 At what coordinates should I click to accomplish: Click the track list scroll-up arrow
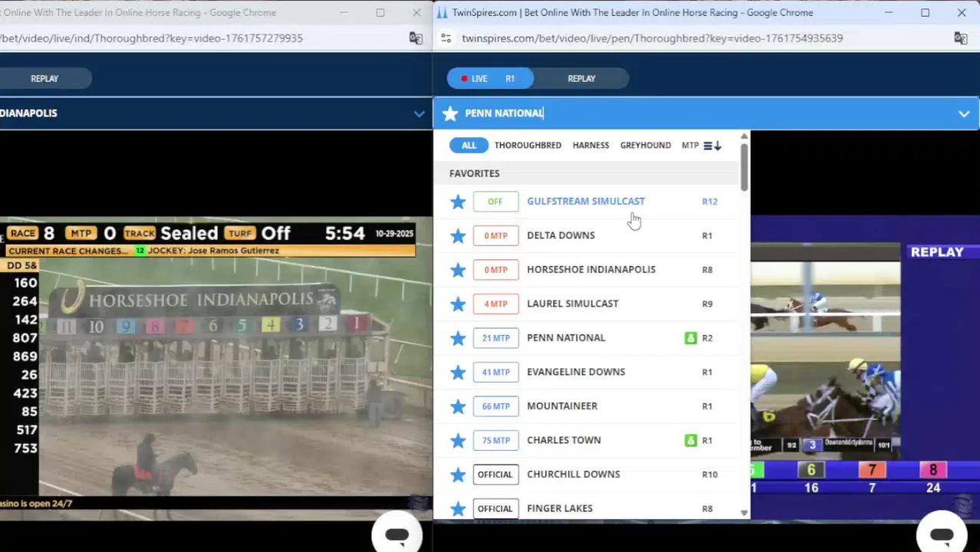(x=744, y=136)
